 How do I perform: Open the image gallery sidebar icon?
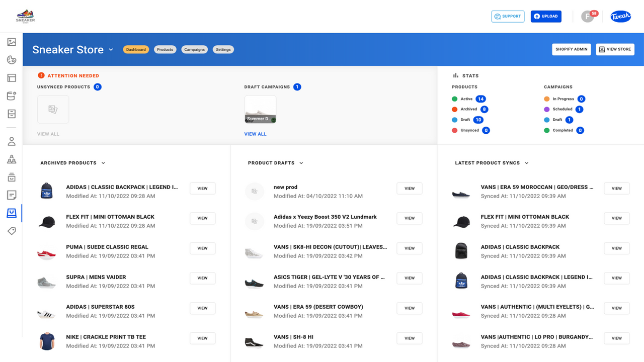(x=12, y=42)
